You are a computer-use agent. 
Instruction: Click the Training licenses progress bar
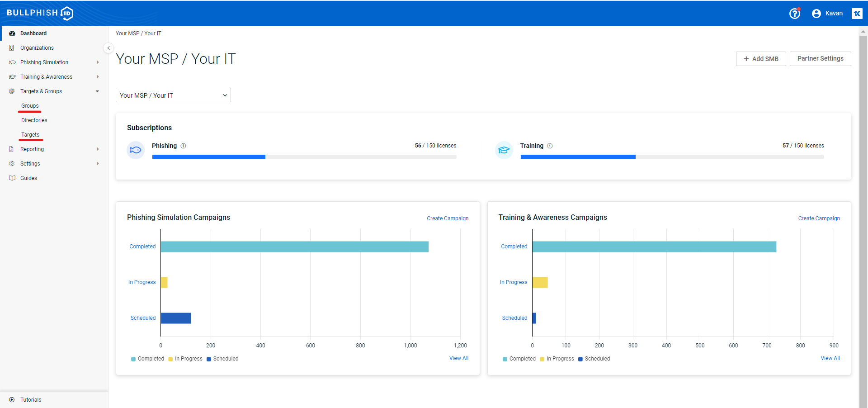coord(672,157)
